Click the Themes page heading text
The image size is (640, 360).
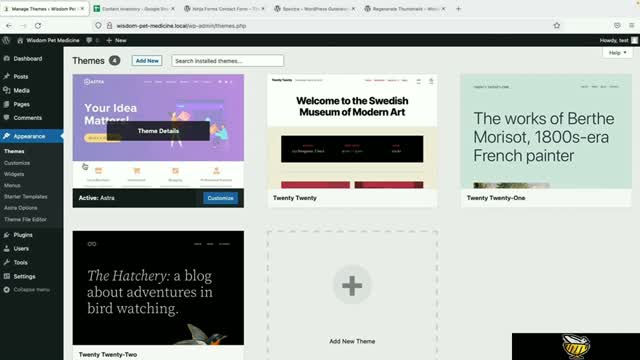pos(89,60)
